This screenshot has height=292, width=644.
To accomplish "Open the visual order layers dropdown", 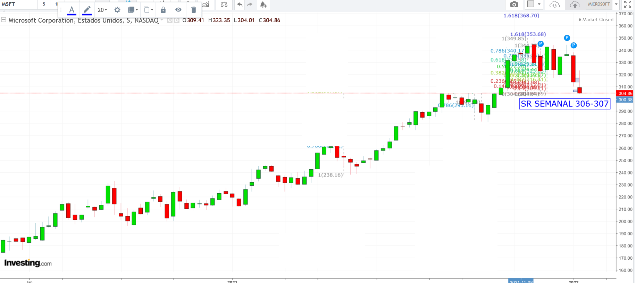I will (133, 10).
